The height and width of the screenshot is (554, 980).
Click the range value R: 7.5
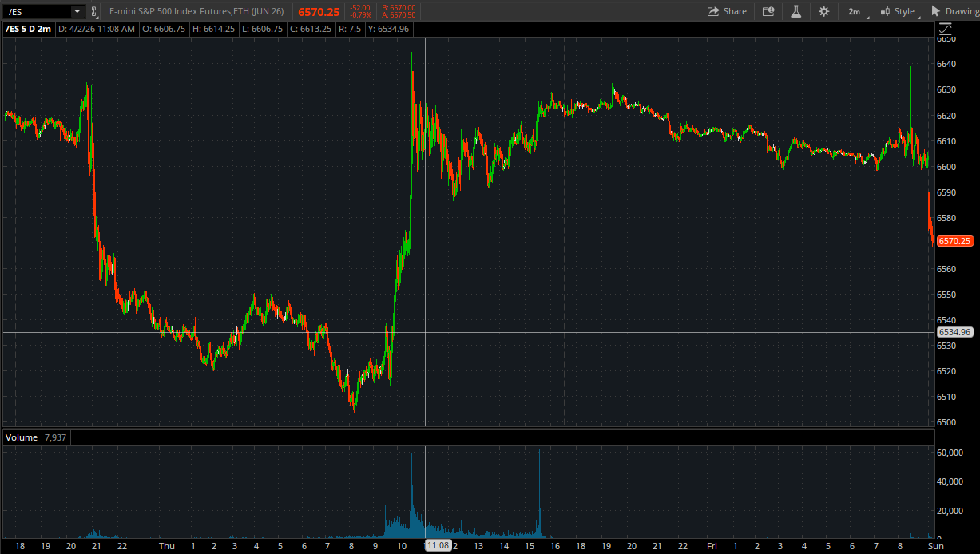(x=350, y=29)
